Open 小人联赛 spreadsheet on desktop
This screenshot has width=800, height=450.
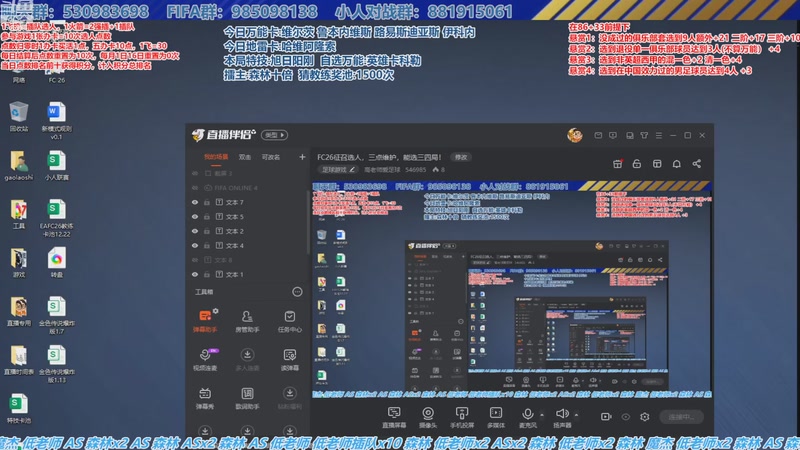pyautogui.click(x=56, y=165)
